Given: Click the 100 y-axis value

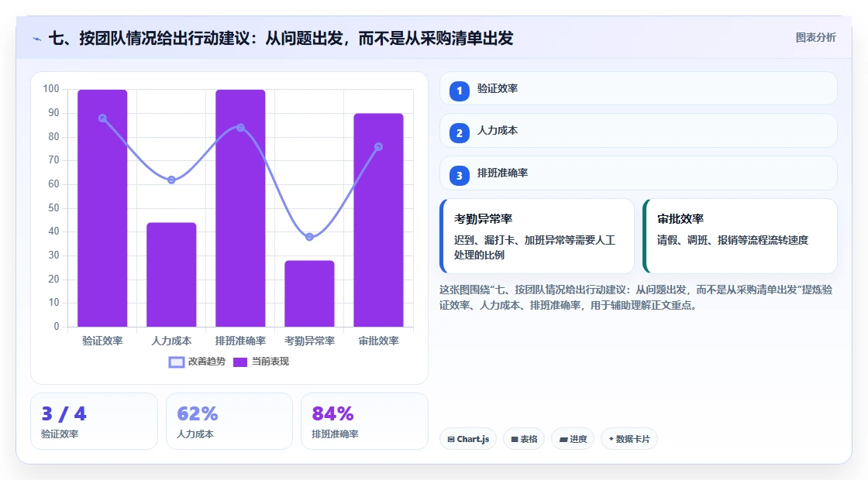Looking at the screenshot, I should pos(51,89).
